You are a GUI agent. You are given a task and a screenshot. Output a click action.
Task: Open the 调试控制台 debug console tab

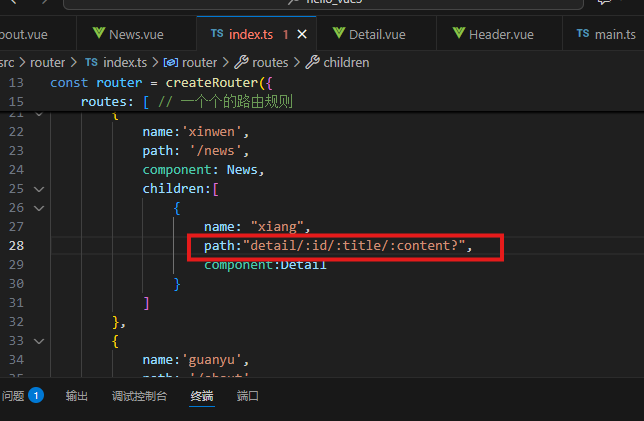[x=139, y=396]
